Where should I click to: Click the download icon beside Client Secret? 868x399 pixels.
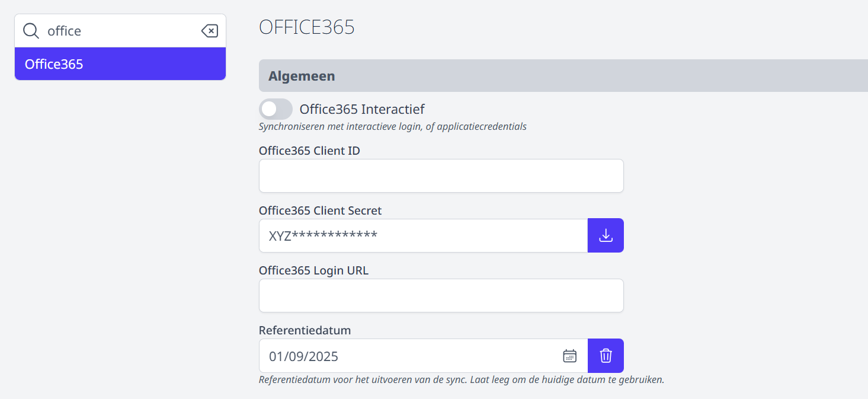pos(606,235)
